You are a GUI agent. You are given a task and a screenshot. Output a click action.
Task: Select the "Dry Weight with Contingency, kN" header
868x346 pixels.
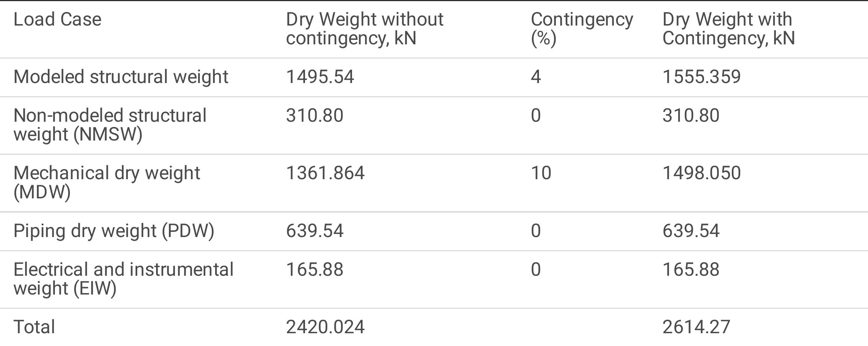click(728, 29)
